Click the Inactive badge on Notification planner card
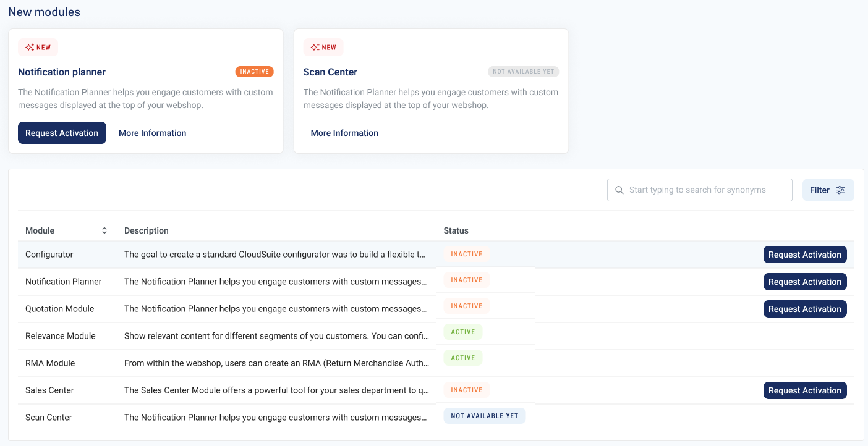This screenshot has width=868, height=446. (254, 72)
